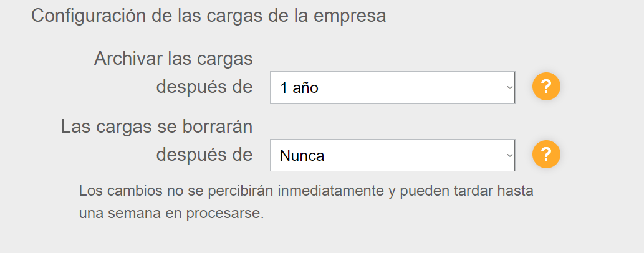Viewport: 644px width, 253px height.
Task: Click the "Configuración de las cargas de la empresa" heading
Action: click(208, 16)
